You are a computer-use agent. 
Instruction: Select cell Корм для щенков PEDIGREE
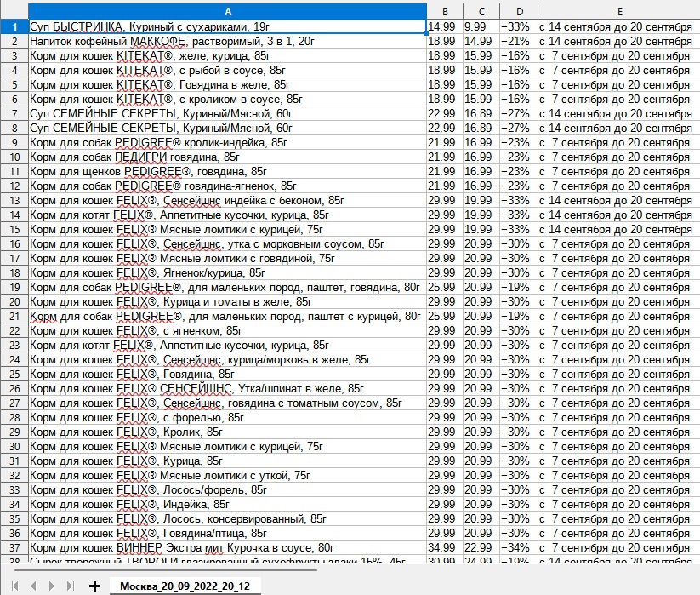click(227, 172)
